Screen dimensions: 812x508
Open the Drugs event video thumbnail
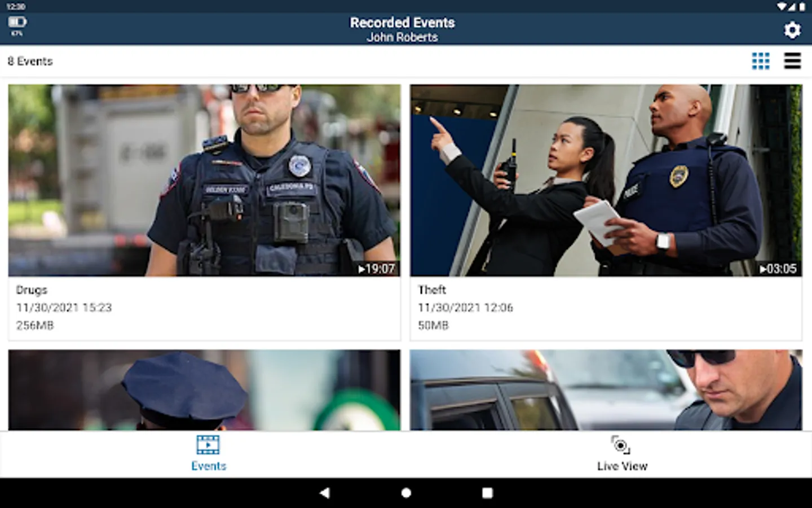coord(204,180)
